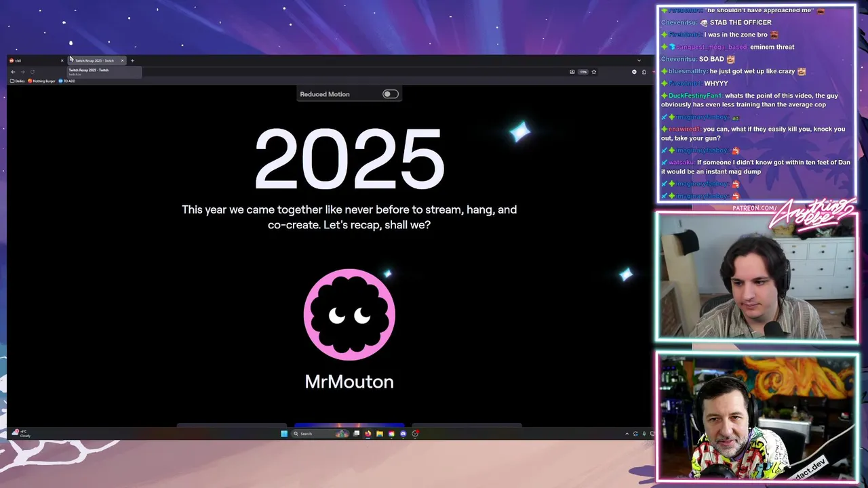Open Task View on the taskbar
This screenshot has width=868, height=488.
[x=356, y=434]
